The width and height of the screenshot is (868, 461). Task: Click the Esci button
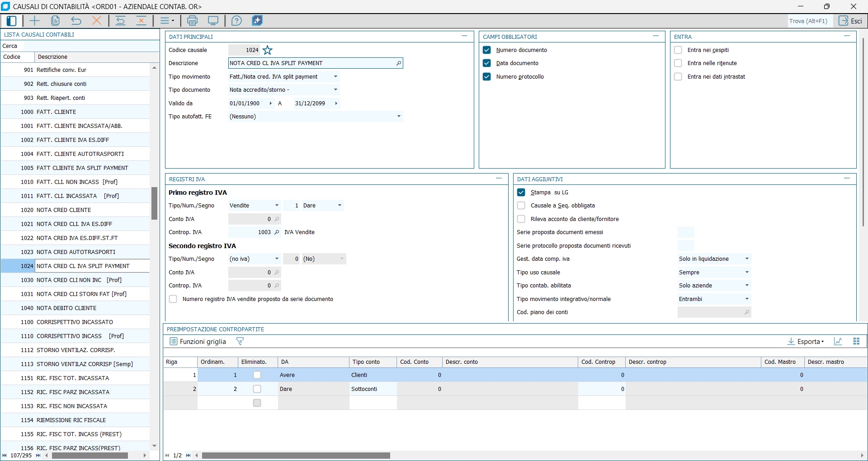[850, 21]
